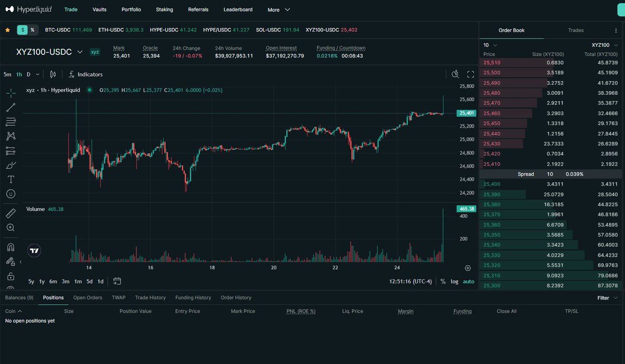
Task: Toggle log price scale
Action: tap(455, 282)
